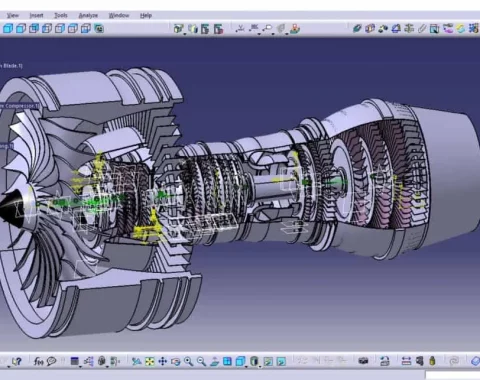Open the Tools menu
The image size is (480, 380).
pos(61,15)
